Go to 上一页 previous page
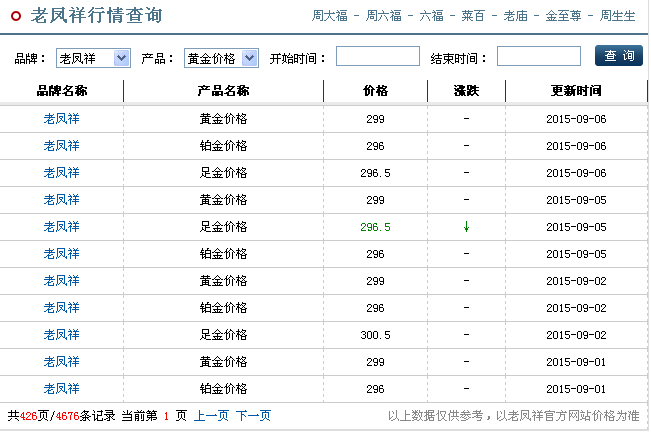Viewport: 651px width, 433px height. click(211, 416)
